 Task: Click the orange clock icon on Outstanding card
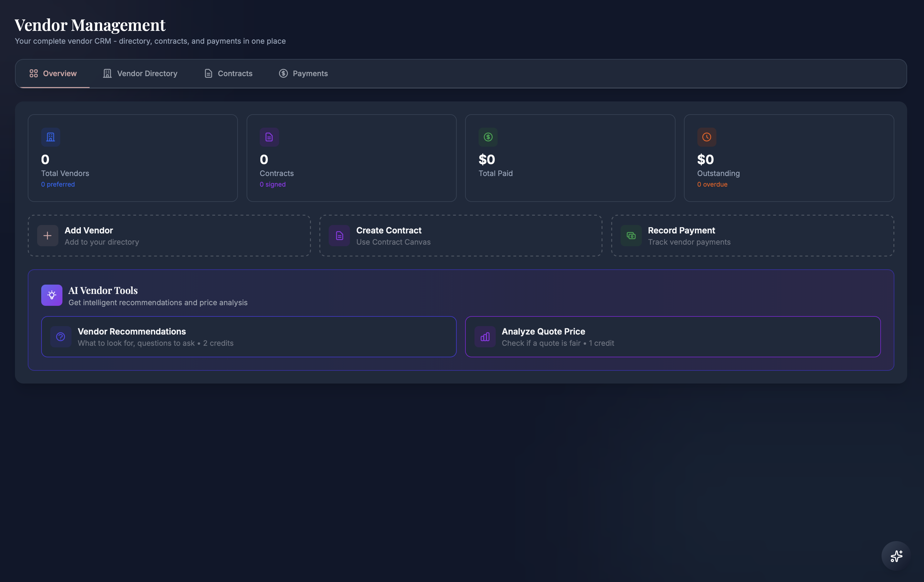coord(706,137)
